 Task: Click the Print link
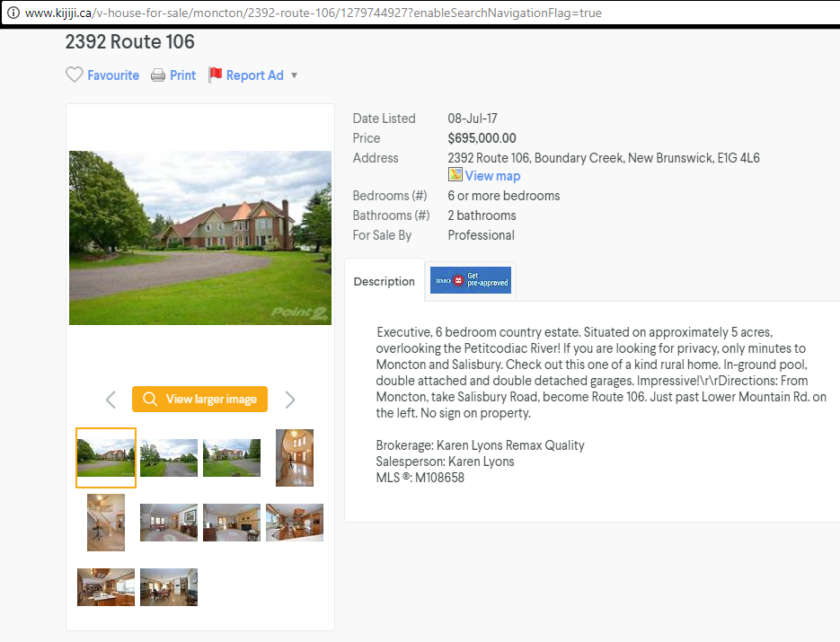tap(182, 75)
